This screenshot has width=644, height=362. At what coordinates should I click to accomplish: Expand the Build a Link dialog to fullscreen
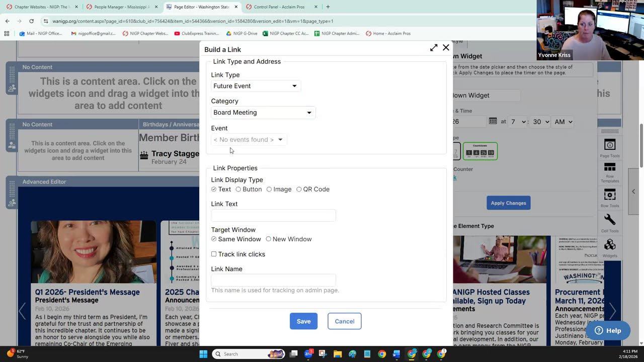pyautogui.click(x=434, y=48)
